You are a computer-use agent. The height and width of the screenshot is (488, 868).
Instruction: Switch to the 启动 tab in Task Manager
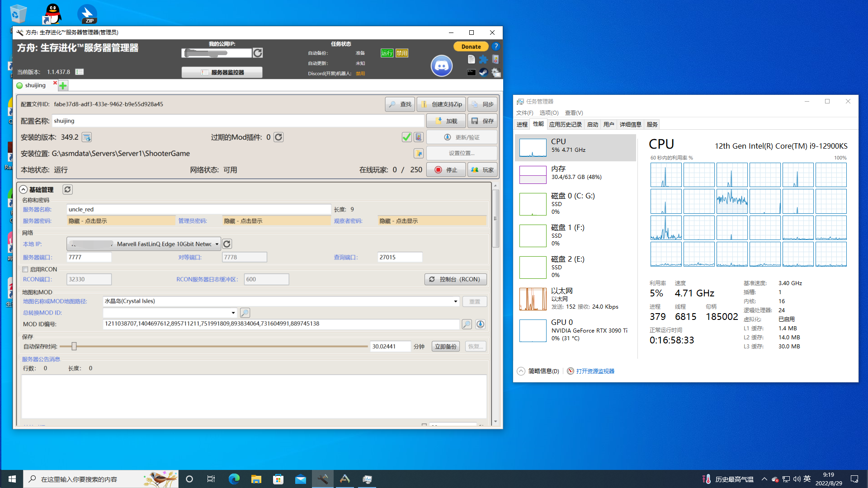(x=593, y=124)
